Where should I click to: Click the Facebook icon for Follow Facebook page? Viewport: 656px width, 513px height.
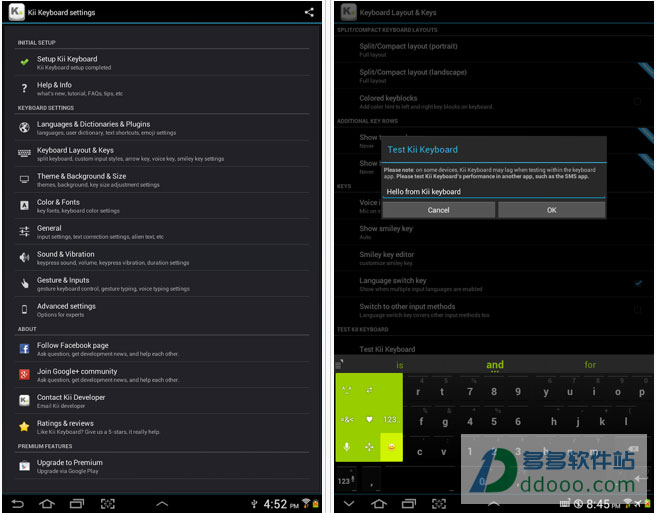coord(24,349)
